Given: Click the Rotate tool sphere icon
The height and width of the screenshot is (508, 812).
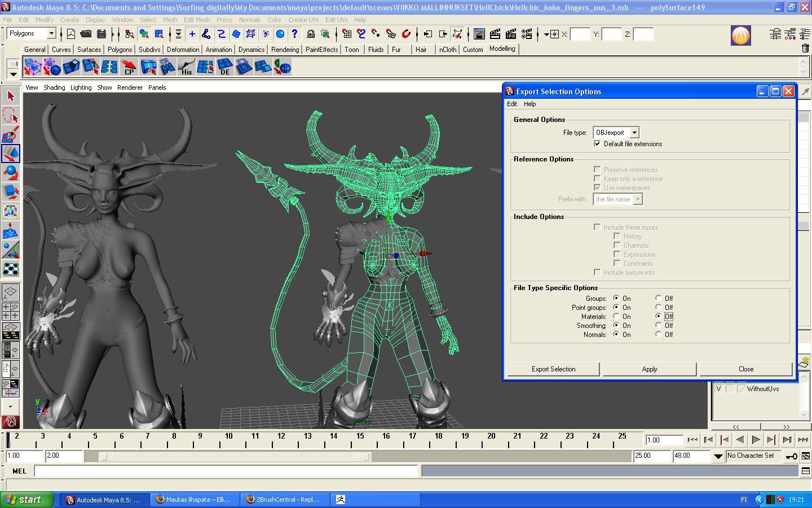Looking at the screenshot, I should pyautogui.click(x=11, y=173).
